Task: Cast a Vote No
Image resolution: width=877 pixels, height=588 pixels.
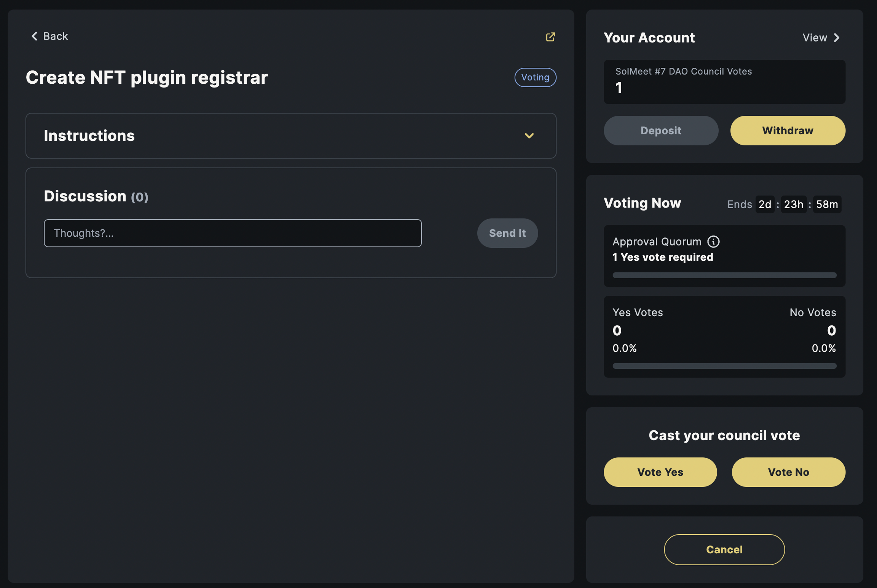Action: tap(788, 472)
